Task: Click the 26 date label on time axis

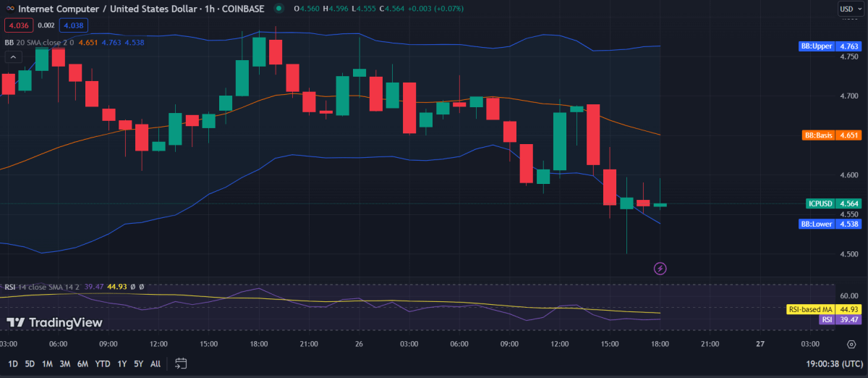Action: pos(359,344)
